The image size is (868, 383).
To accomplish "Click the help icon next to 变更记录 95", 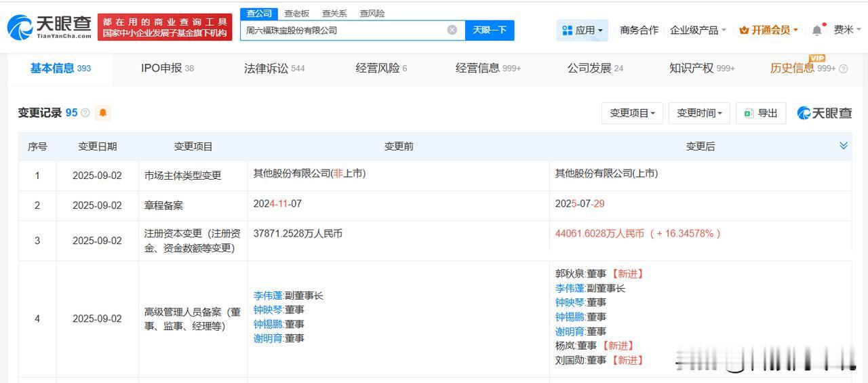I will (x=85, y=113).
